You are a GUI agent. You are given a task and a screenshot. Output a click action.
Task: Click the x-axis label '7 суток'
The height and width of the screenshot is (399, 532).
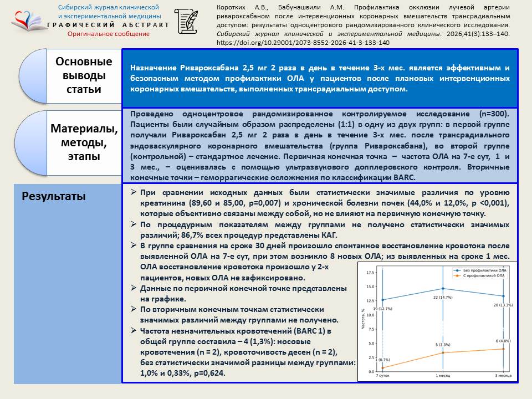click(x=383, y=376)
